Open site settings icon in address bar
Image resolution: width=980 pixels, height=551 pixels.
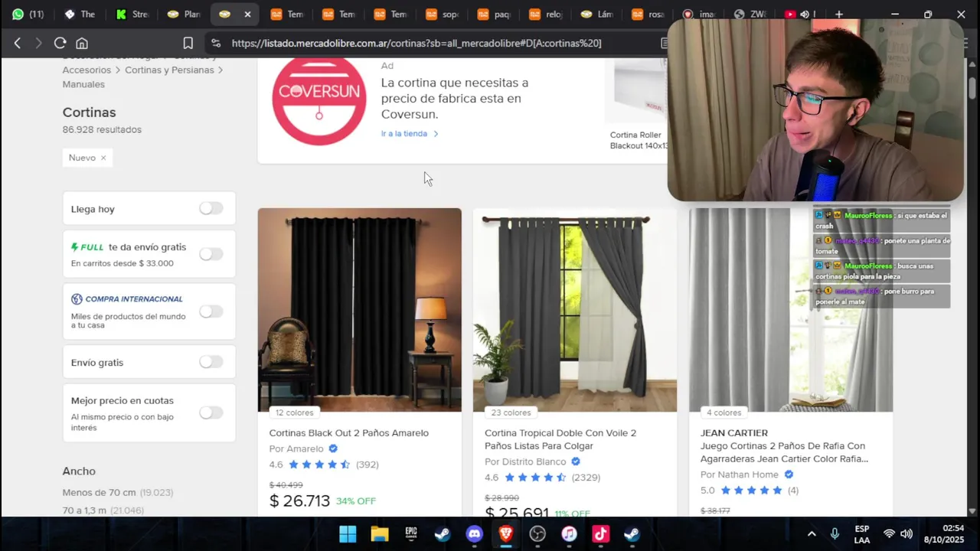[x=215, y=44]
